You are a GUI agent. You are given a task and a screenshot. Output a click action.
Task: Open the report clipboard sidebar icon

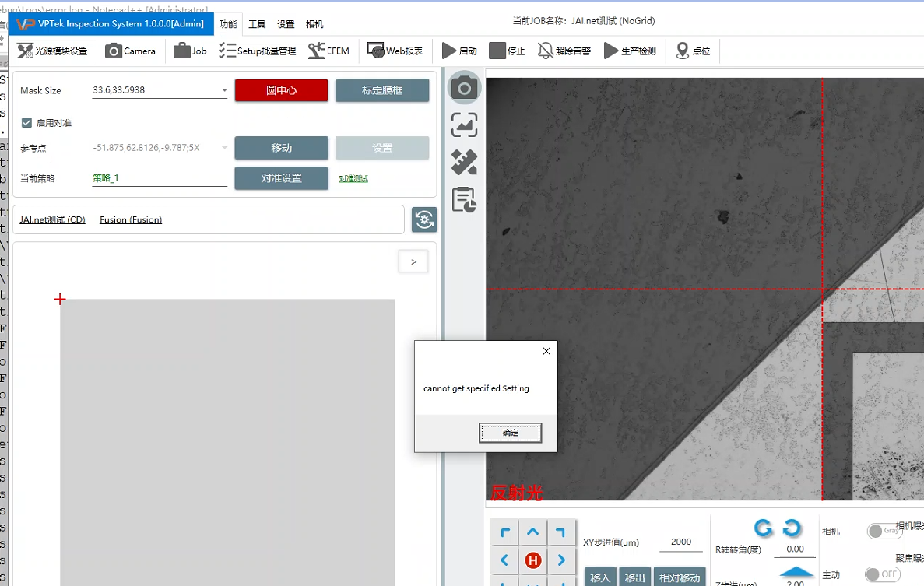464,200
